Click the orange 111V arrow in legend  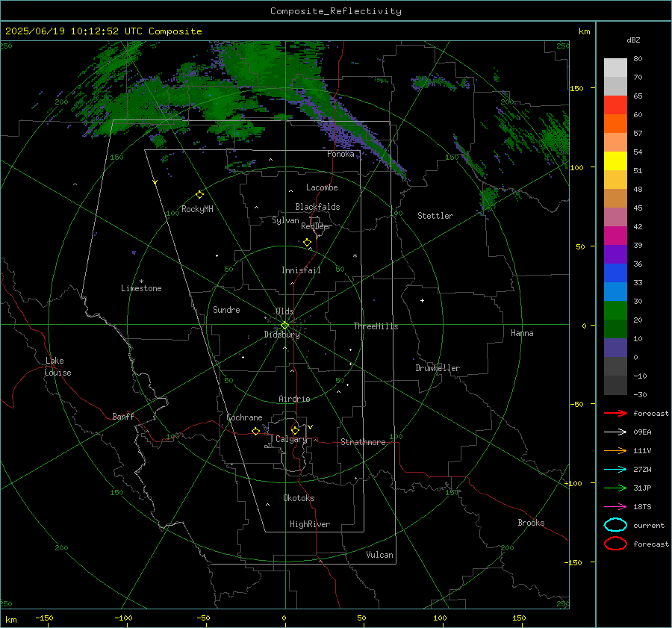[615, 450]
